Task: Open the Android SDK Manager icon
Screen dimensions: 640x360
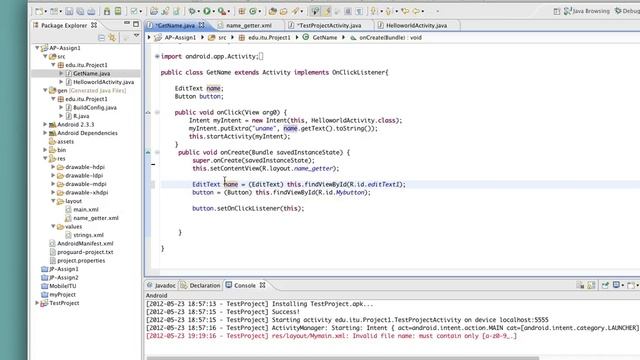Action: [107, 11]
